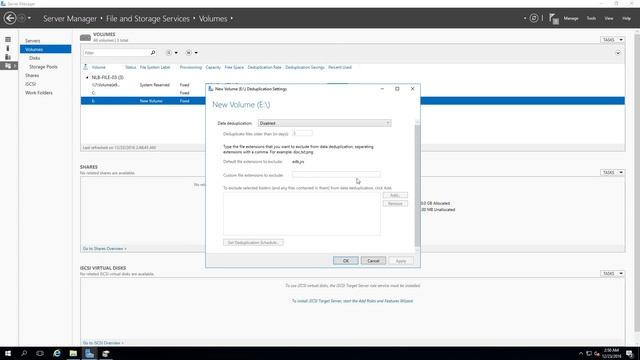This screenshot has width=640, height=360.
Task: Select the Dashboard icon in left rail
Action: [x=8, y=40]
